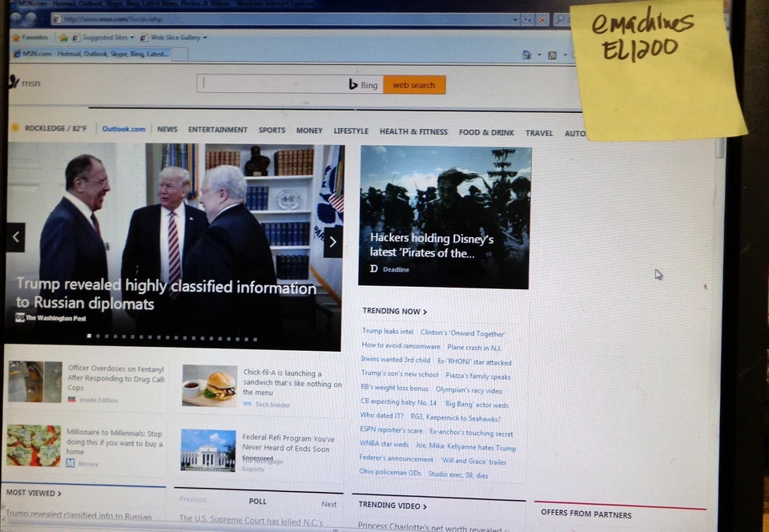769x532 pixels.
Task: Open the feeds button dropdown arrow
Action: (565, 55)
